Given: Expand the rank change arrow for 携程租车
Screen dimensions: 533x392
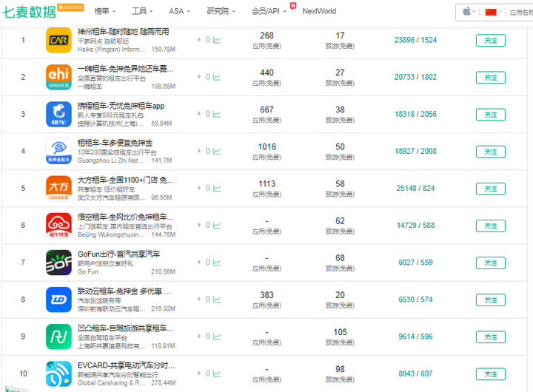Looking at the screenshot, I should (199, 114).
